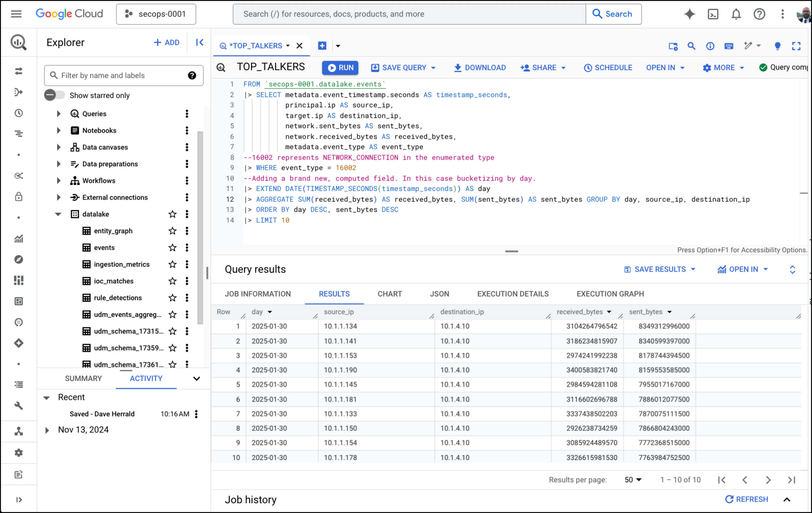The image size is (812, 513).
Task: Add a new query tab with plus icon
Action: (x=322, y=46)
